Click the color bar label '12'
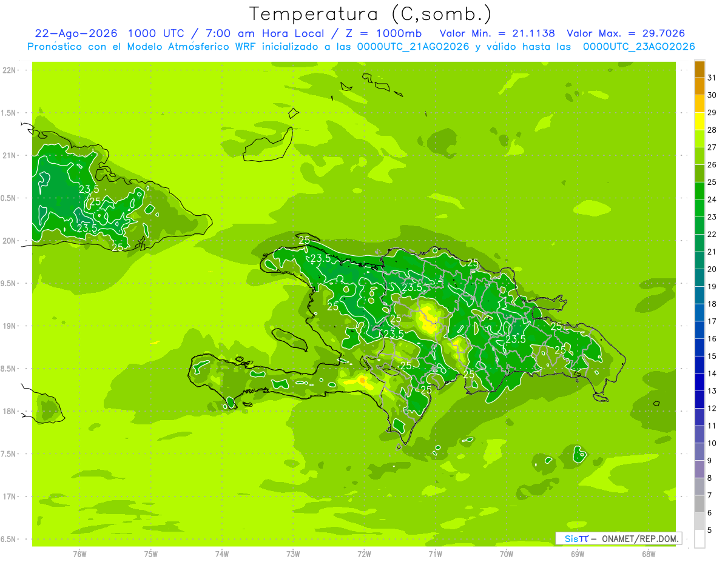The image size is (728, 562). [712, 408]
